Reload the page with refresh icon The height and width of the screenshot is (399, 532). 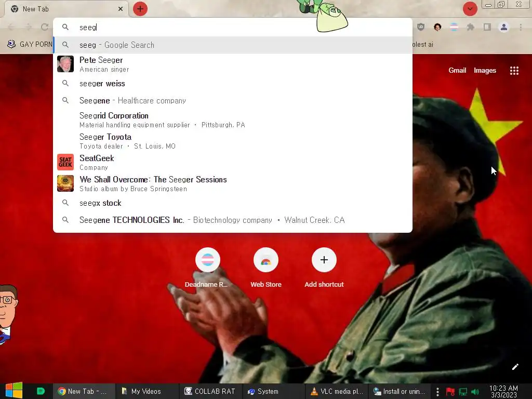[45, 27]
